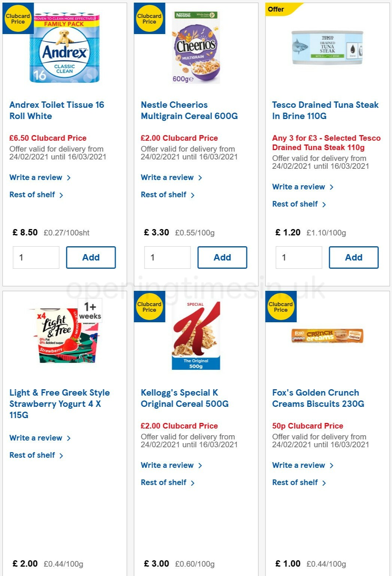Expand Rest of shelf under Fox's biscuits
392x576 pixels.
point(296,482)
